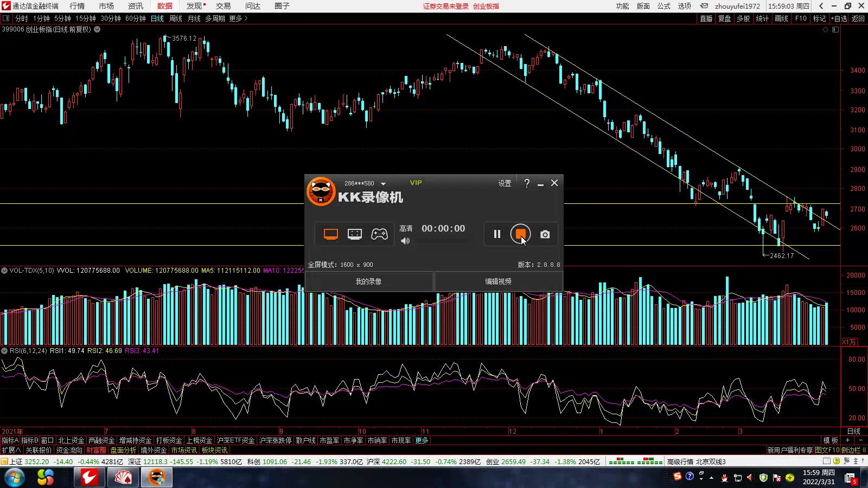This screenshot has width=868, height=488.
Task: Click the VIP label in KK recorder
Action: tap(416, 183)
